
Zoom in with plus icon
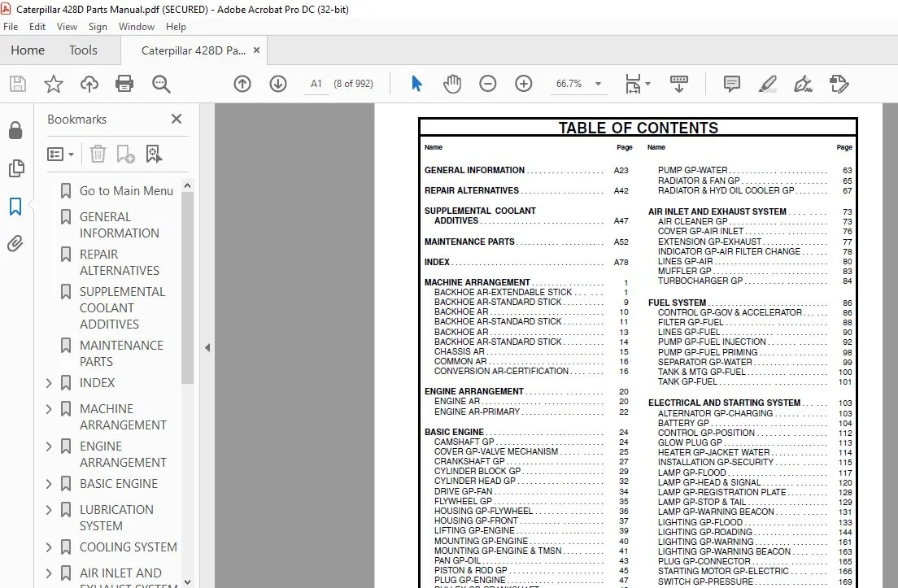pos(524,84)
